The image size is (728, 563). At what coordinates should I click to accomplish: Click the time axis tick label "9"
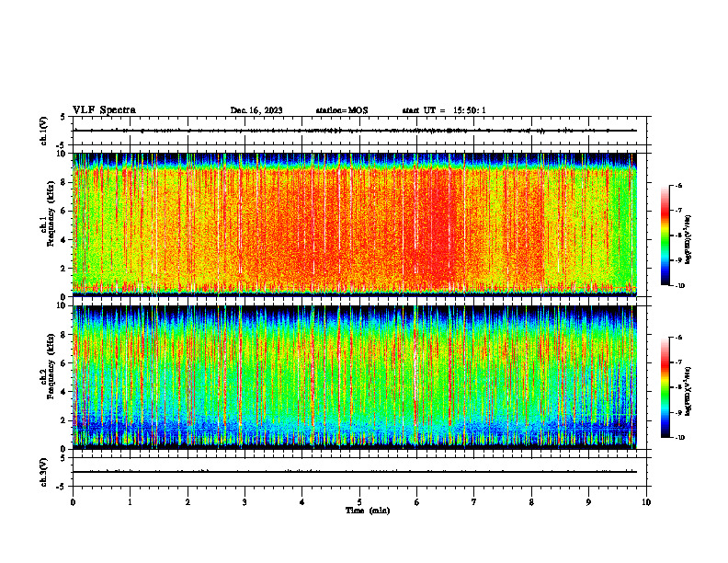[588, 502]
